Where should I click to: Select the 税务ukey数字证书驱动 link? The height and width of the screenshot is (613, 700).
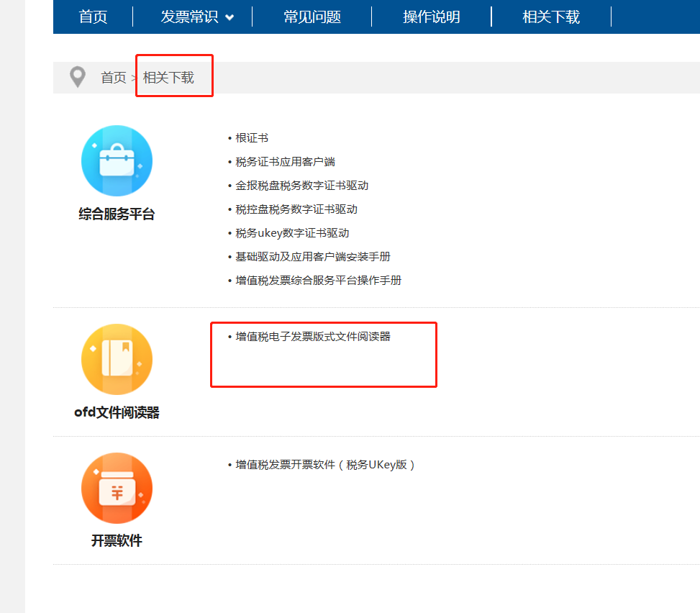coord(292,233)
